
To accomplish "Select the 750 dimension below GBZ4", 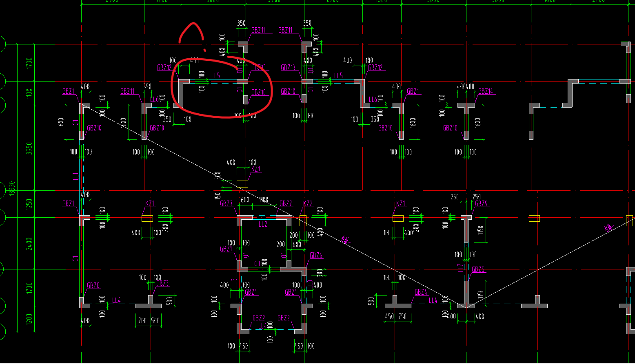I will coord(402,316).
